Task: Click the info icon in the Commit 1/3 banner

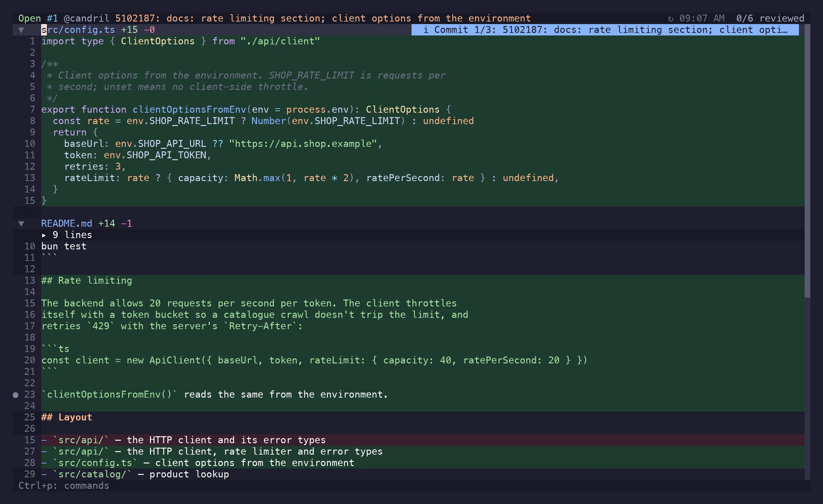Action: point(425,30)
